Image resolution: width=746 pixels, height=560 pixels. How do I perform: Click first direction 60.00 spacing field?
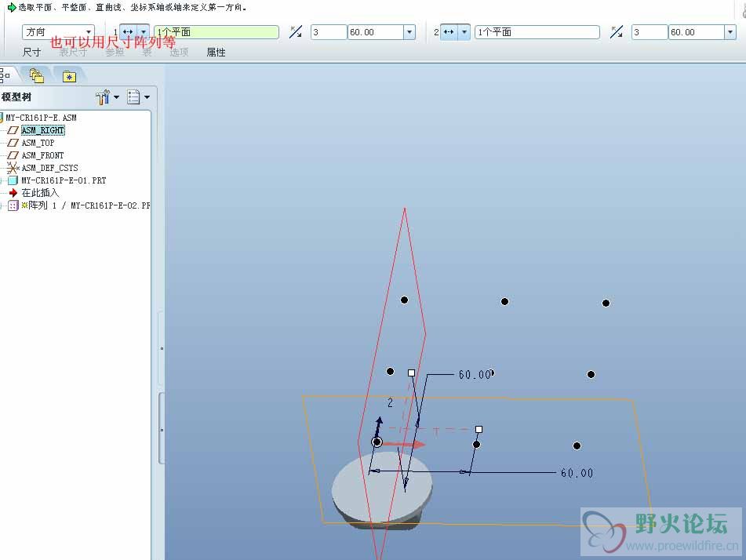coord(376,32)
